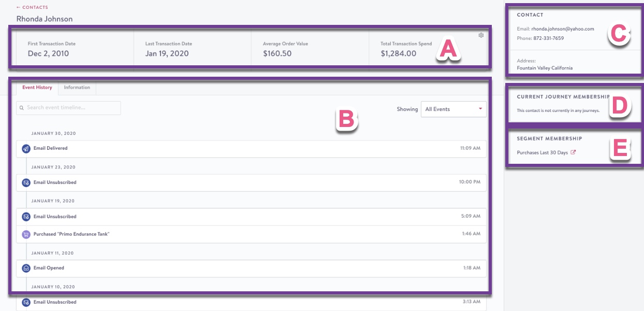Click the Email Delivered paper plane icon
This screenshot has height=311, width=644.
[26, 148]
